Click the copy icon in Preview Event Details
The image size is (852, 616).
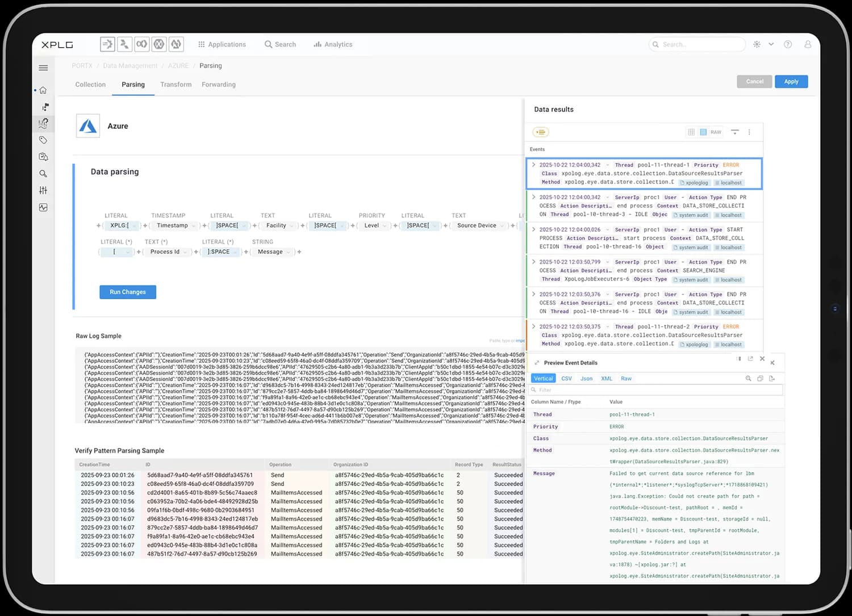pyautogui.click(x=760, y=378)
